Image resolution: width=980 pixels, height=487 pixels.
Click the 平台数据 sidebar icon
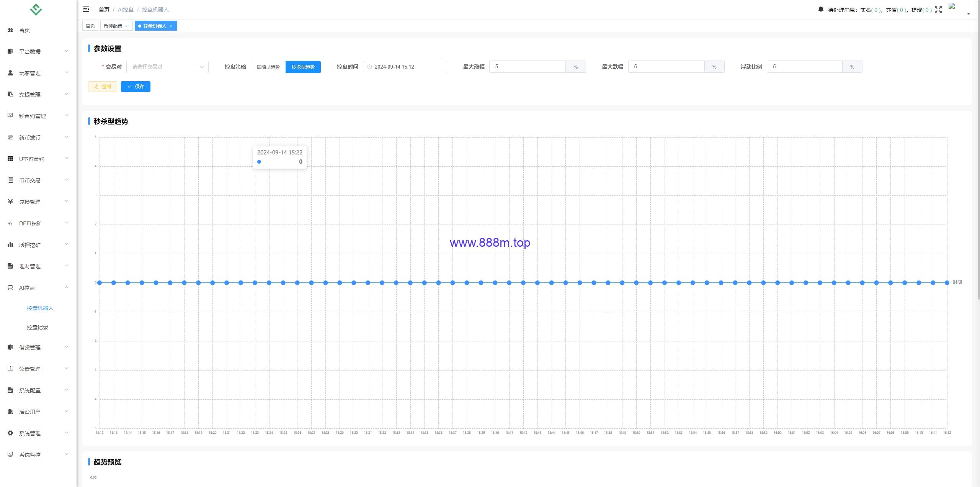[x=10, y=51]
